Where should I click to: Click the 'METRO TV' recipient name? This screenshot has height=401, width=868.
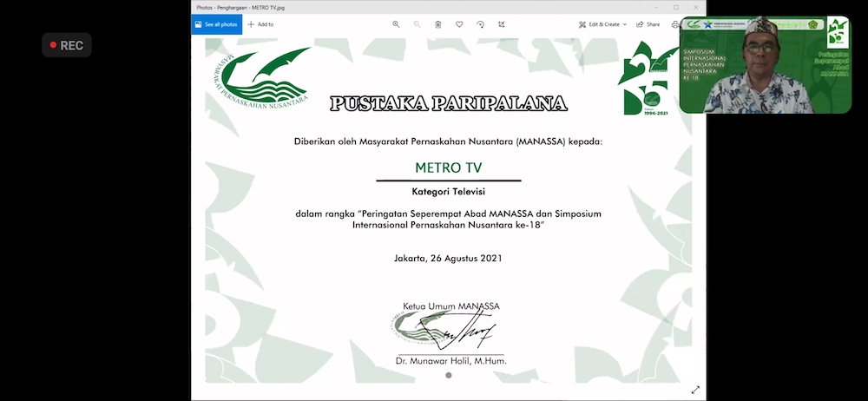[449, 168]
